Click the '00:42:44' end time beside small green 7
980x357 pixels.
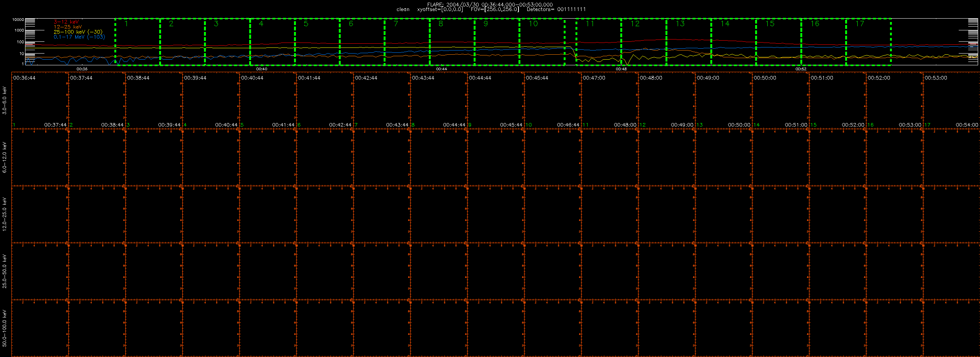pyautogui.click(x=340, y=125)
